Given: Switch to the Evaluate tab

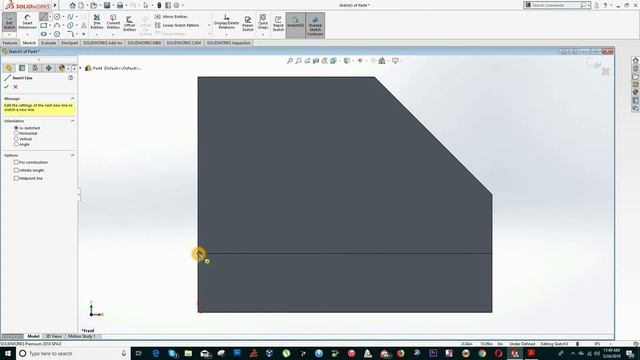Looking at the screenshot, I should [48, 43].
